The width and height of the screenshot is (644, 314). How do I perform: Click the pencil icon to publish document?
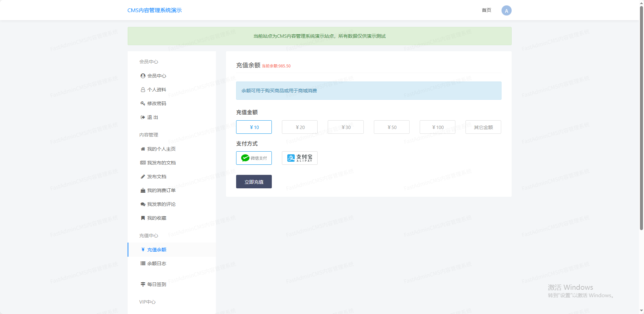(x=143, y=177)
